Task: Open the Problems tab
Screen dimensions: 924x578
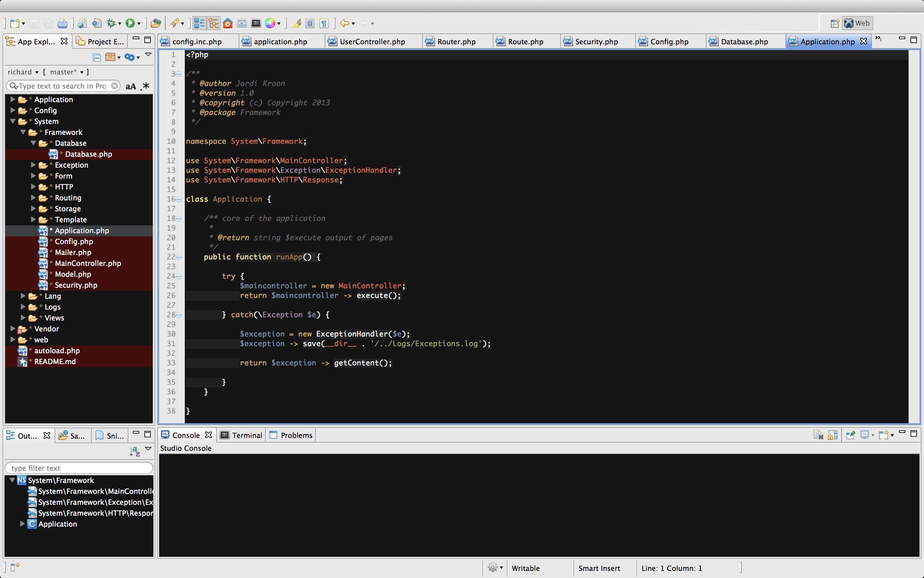Action: point(291,435)
